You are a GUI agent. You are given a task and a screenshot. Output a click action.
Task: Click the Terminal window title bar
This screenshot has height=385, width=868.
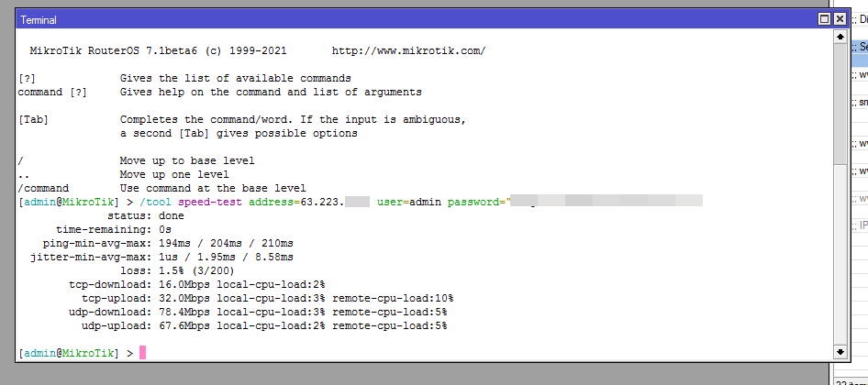coord(413,18)
